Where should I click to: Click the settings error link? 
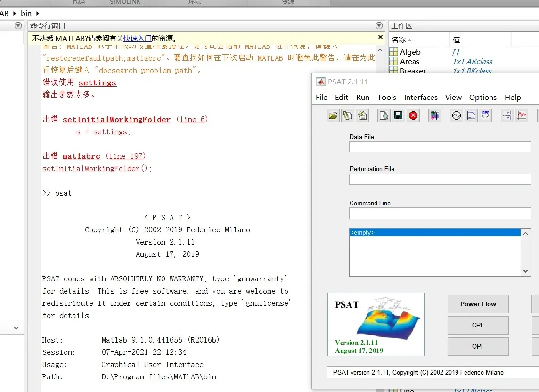(x=97, y=82)
